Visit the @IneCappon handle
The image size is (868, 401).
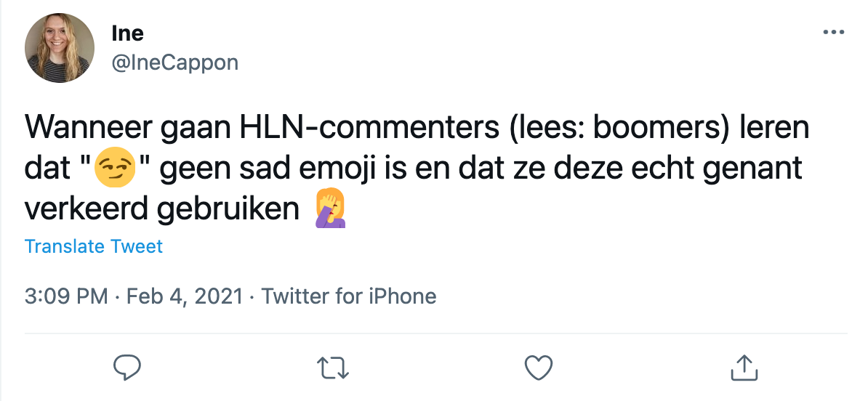coord(174,62)
